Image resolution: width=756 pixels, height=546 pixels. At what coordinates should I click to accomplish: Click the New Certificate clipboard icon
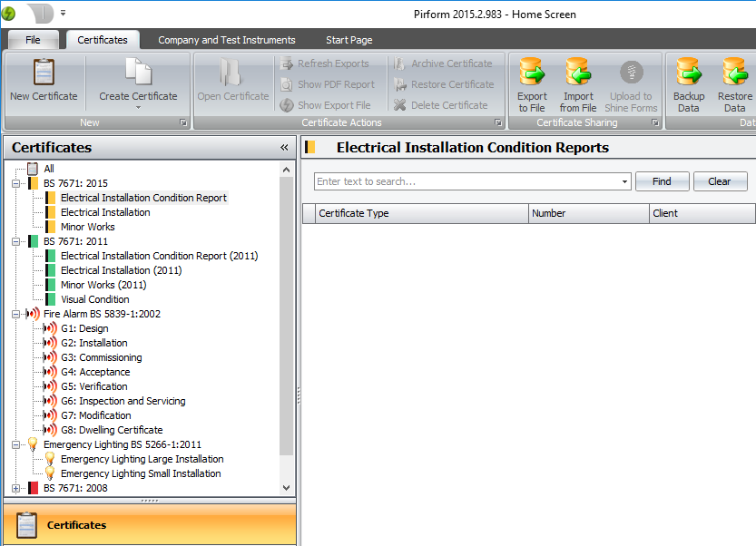pos(44,73)
